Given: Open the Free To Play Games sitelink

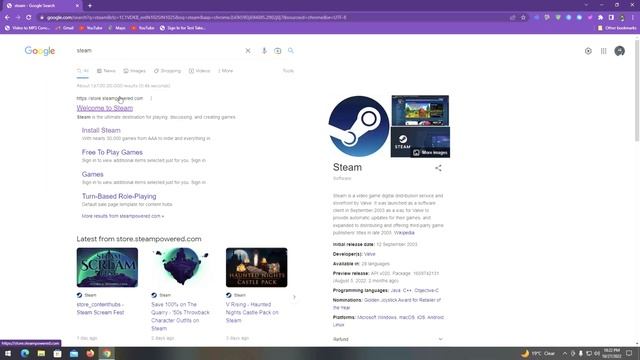Looking at the screenshot, I should [x=112, y=152].
